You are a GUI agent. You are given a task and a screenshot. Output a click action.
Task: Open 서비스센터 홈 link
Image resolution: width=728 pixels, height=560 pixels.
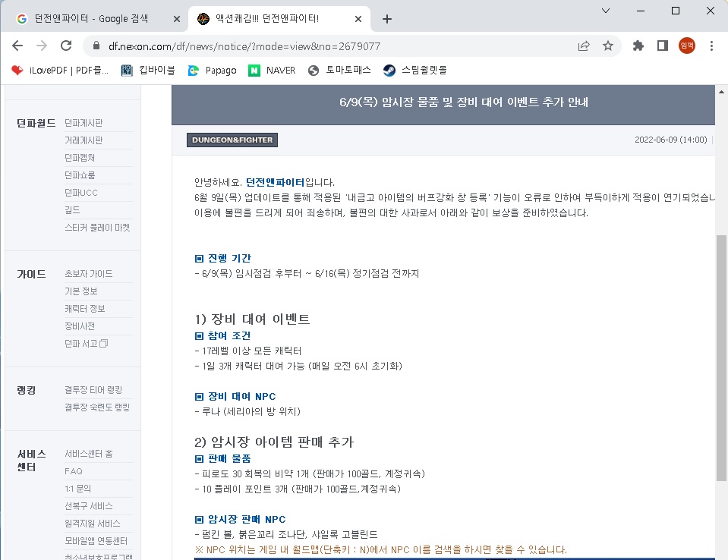89,453
